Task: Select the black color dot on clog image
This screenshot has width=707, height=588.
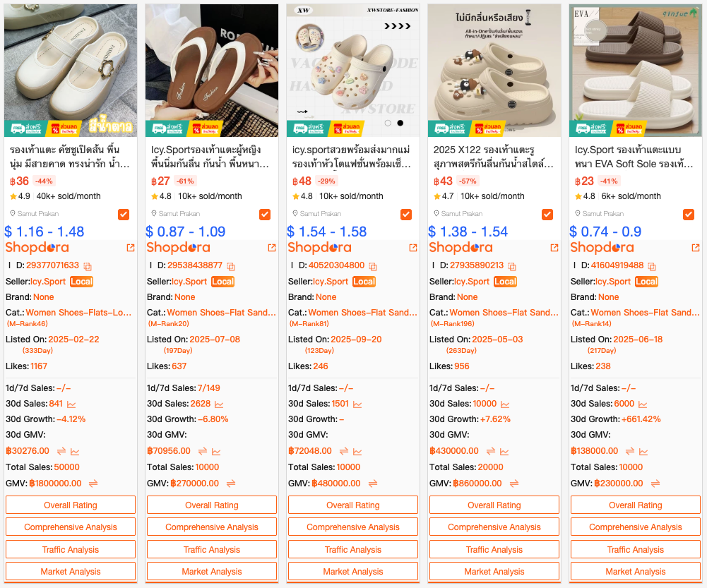Action: click(400, 123)
